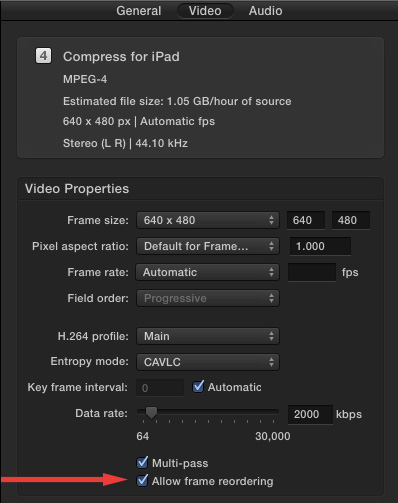Change the H.264 profile from Main
The image size is (398, 503).
[x=208, y=336]
